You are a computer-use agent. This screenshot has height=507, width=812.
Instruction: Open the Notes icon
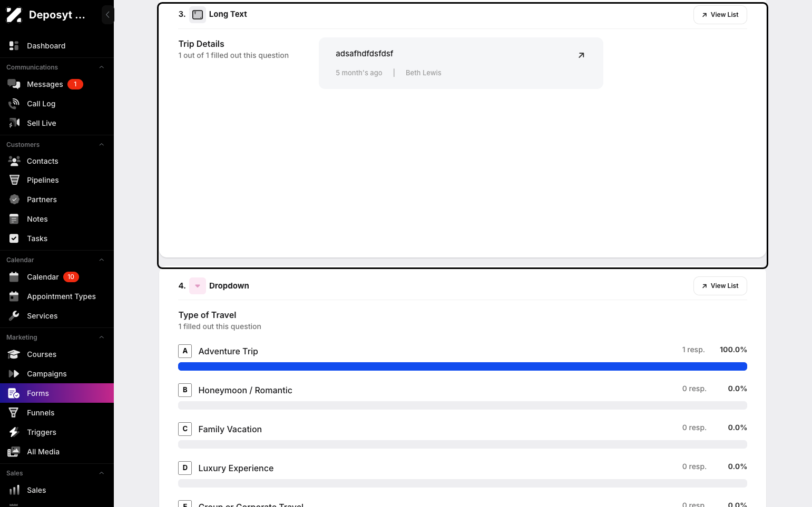(x=14, y=219)
